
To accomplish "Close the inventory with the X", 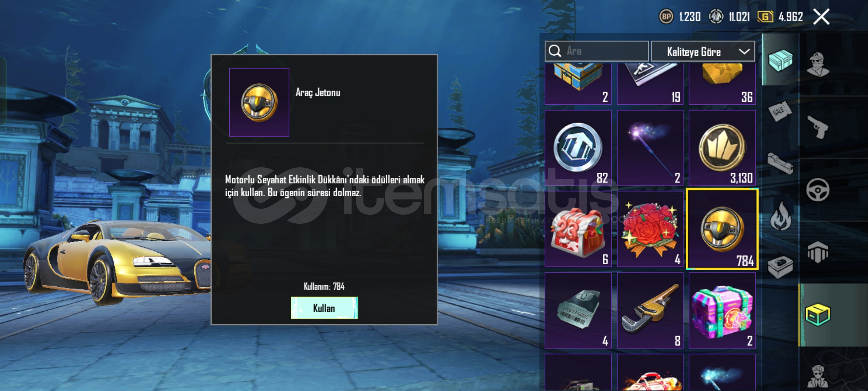I will (821, 17).
